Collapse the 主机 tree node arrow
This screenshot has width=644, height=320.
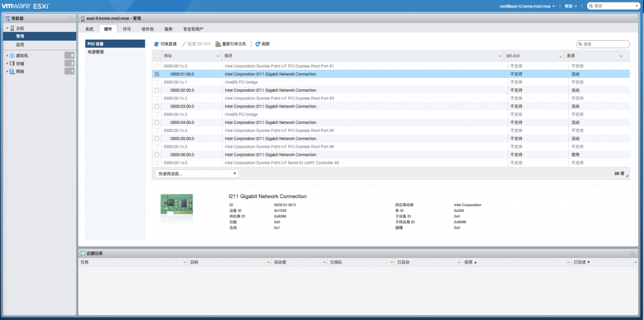pos(7,28)
